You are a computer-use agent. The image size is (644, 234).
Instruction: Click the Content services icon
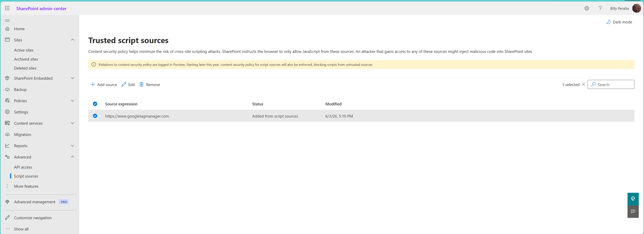tap(7, 123)
